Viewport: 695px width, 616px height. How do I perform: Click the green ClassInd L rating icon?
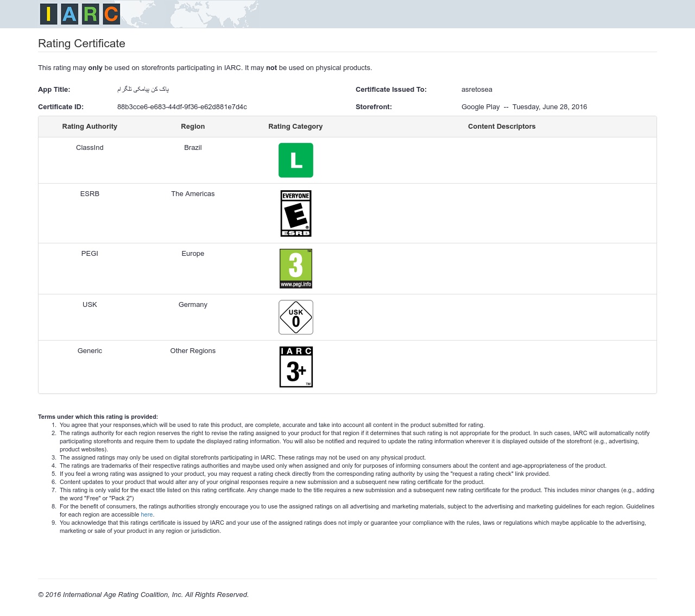295,160
